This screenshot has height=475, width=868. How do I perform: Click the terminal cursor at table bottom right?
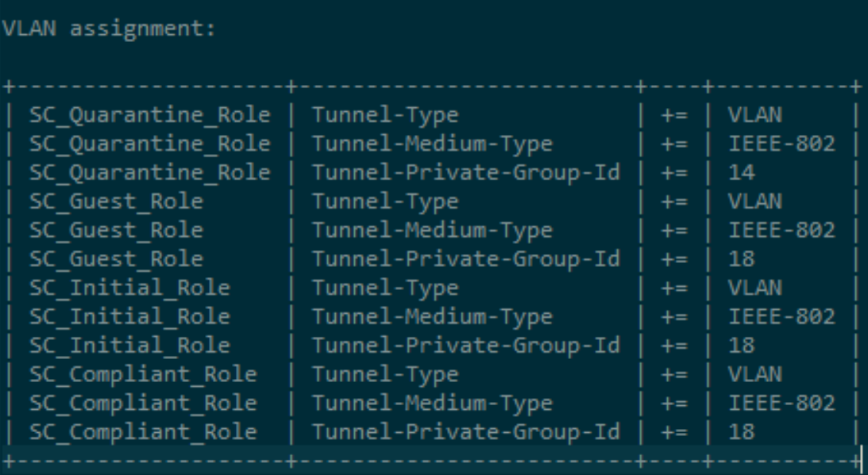[861, 460]
